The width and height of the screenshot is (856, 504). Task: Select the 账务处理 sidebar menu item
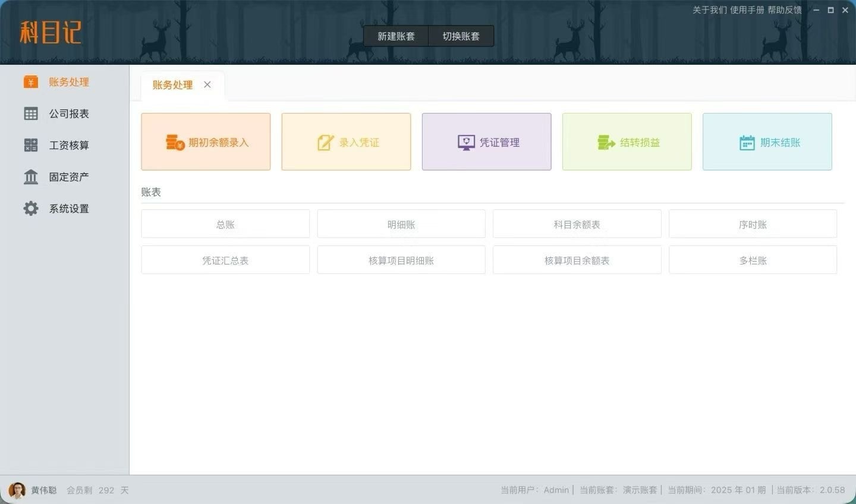tap(68, 82)
